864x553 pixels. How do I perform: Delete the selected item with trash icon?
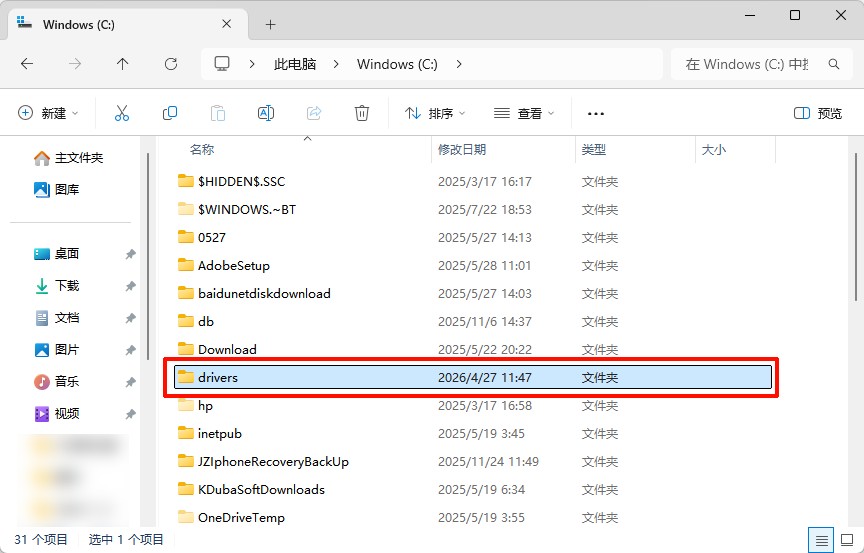pos(361,113)
